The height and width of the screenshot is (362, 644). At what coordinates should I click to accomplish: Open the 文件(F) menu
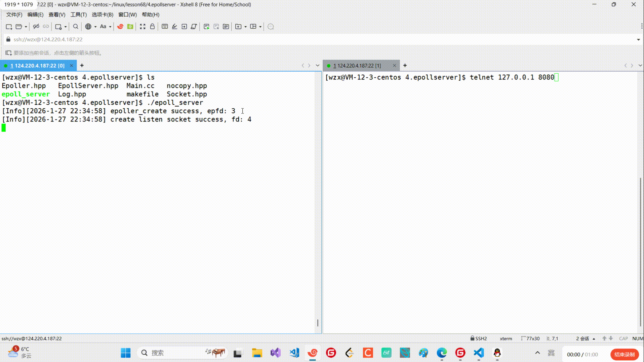(14, 14)
